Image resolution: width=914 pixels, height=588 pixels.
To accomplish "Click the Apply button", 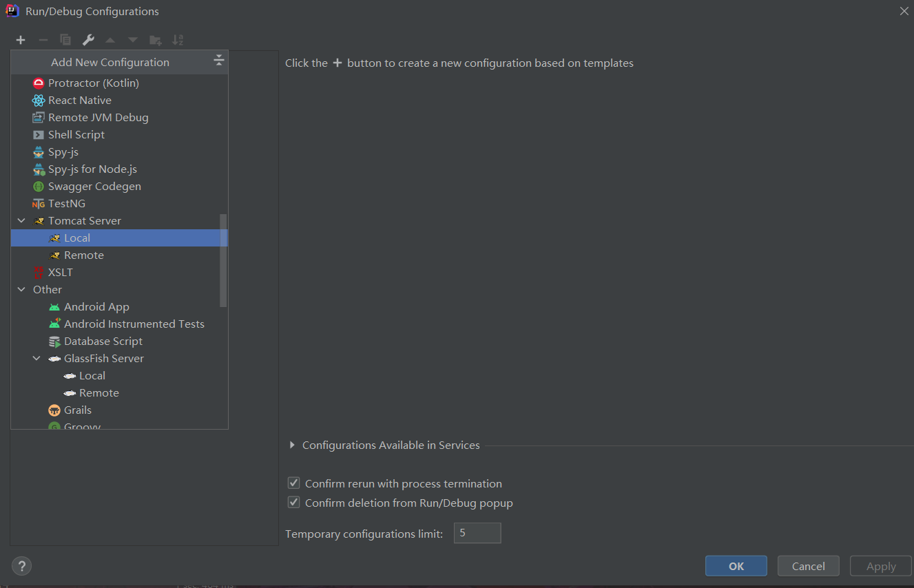I will coord(882,566).
